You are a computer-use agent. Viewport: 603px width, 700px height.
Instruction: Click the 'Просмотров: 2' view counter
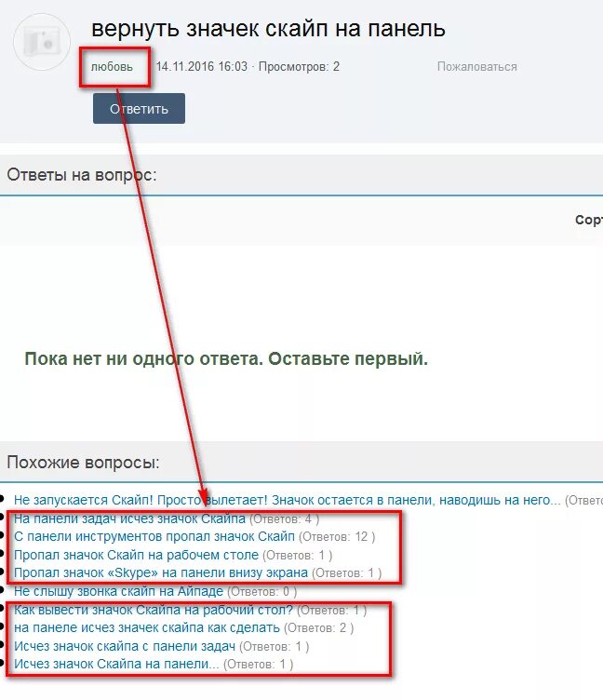coord(299,67)
